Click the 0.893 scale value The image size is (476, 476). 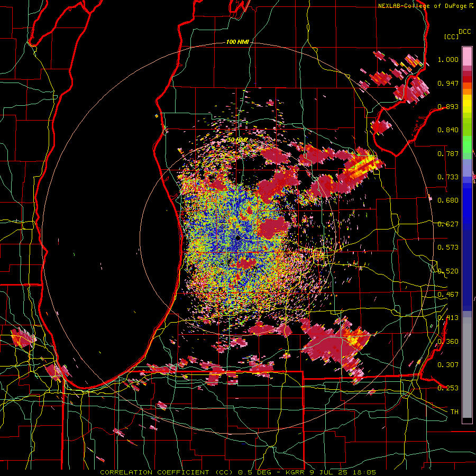[x=448, y=106]
